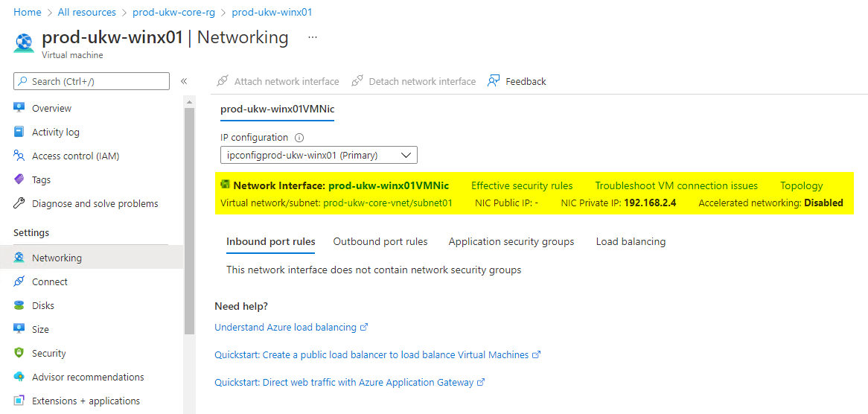Click the purple Tags icon
The width and height of the screenshot is (868, 414).
tap(19, 179)
